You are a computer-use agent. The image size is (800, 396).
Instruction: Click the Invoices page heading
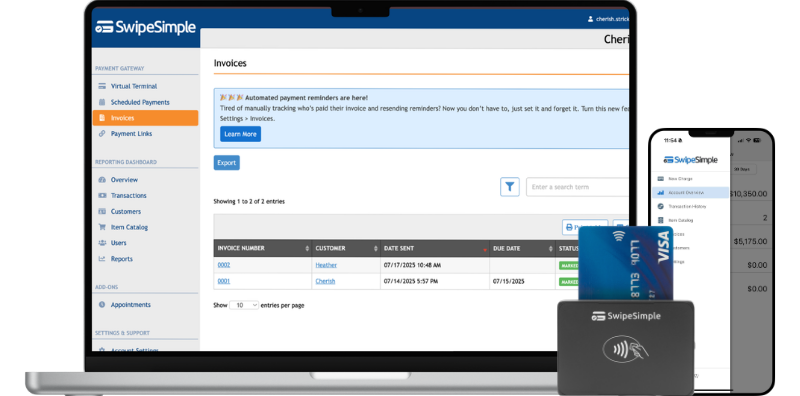(x=230, y=63)
